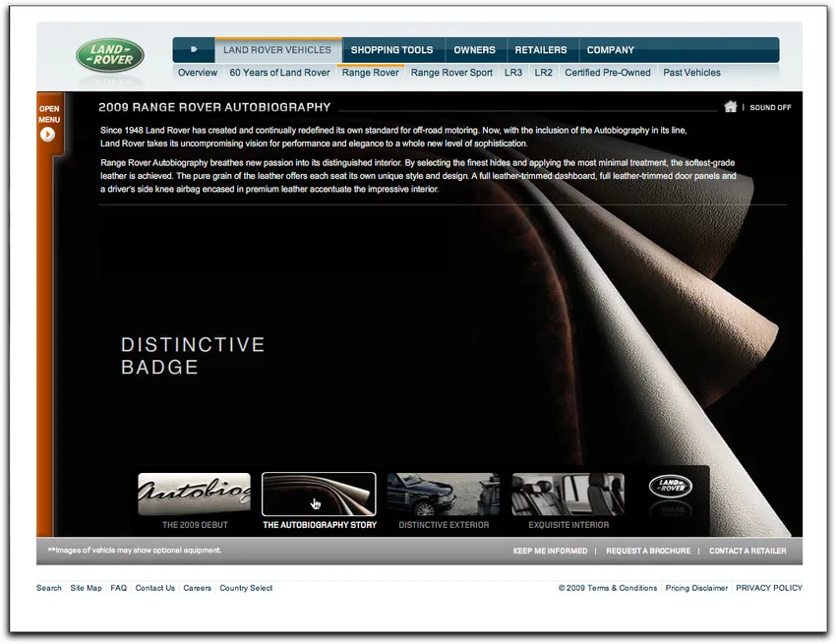The image size is (836, 644).
Task: Open the LR2 vehicle page
Action: pyautogui.click(x=543, y=73)
